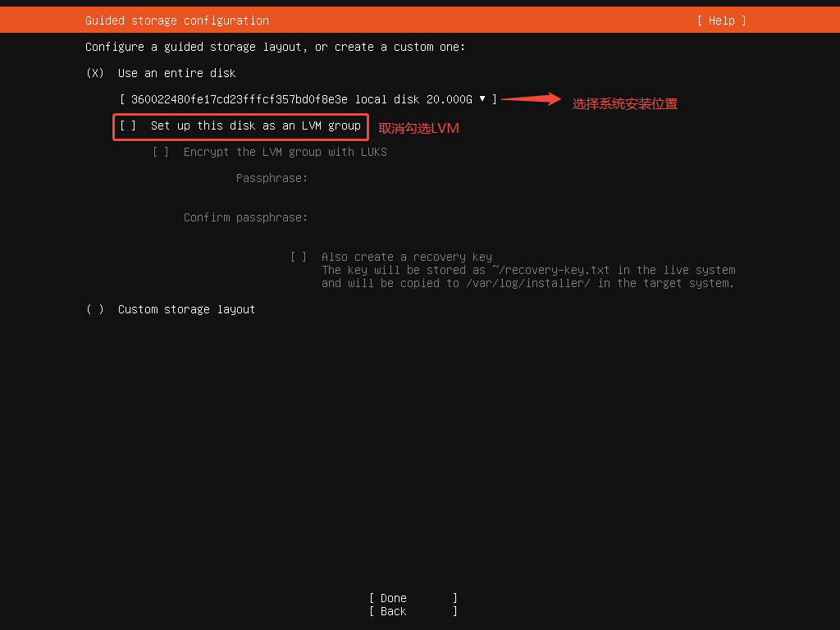The width and height of the screenshot is (840, 630).
Task: Click the down-arrow triangle beside 20.000G
Action: tap(482, 98)
